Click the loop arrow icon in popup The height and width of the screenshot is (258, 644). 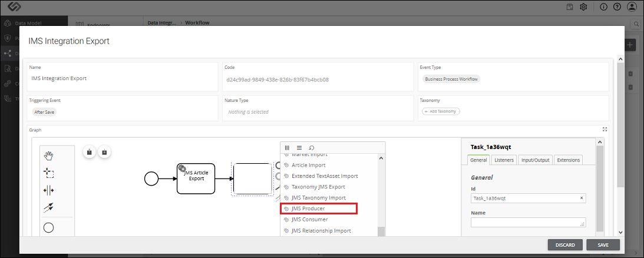click(311, 147)
